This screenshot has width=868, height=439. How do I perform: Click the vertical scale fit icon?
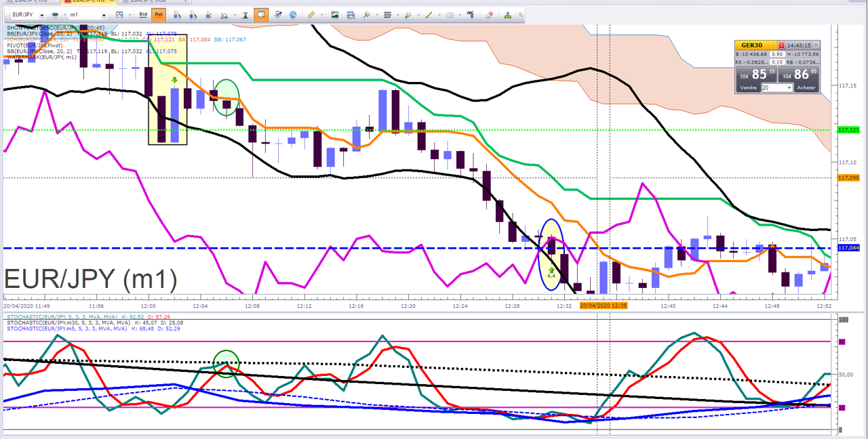coord(245,15)
